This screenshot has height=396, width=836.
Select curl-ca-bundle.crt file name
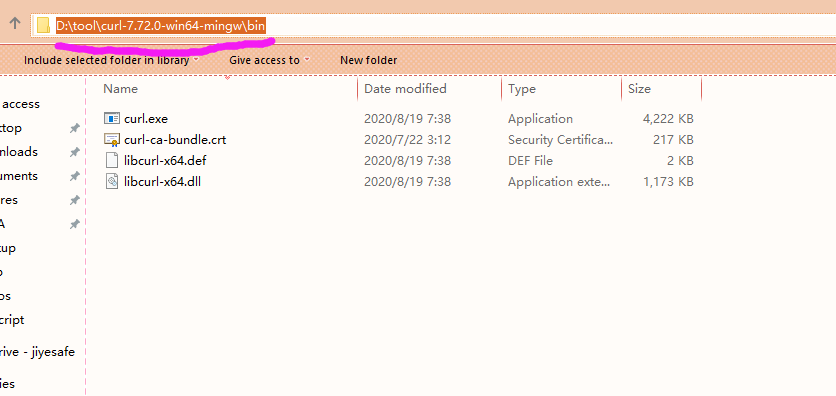[x=175, y=140]
